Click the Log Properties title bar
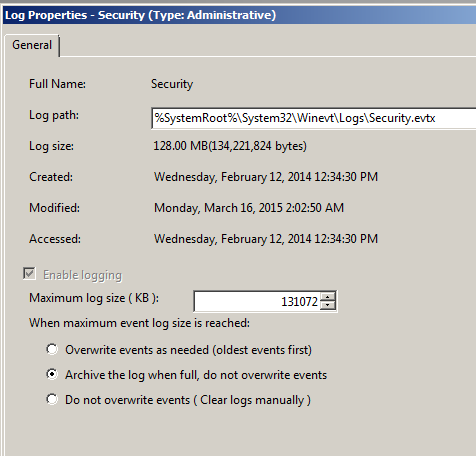Image resolution: width=476 pixels, height=456 pixels. click(x=239, y=15)
